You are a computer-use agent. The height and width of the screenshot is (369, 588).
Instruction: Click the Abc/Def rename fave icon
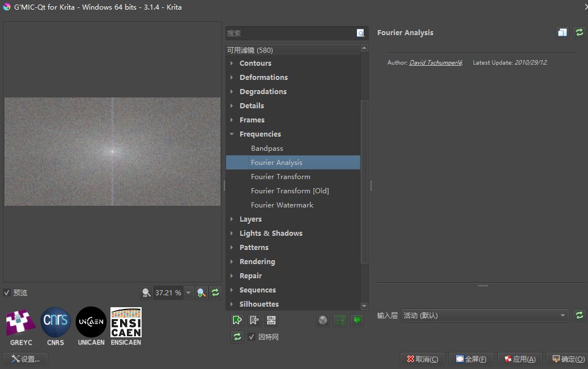[x=271, y=320]
